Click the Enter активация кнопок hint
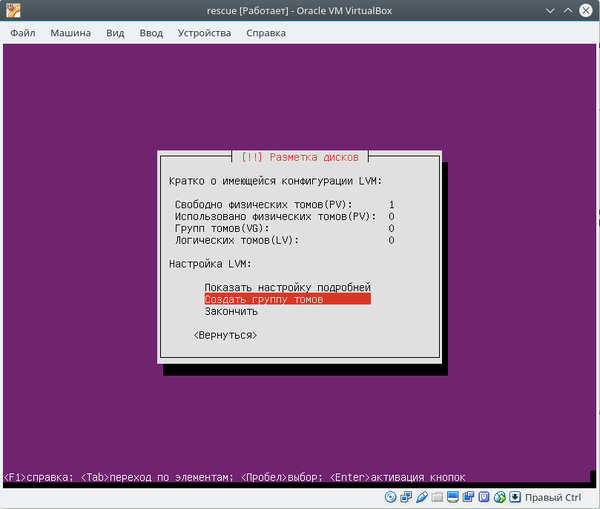This screenshot has height=509, width=600. click(x=398, y=477)
